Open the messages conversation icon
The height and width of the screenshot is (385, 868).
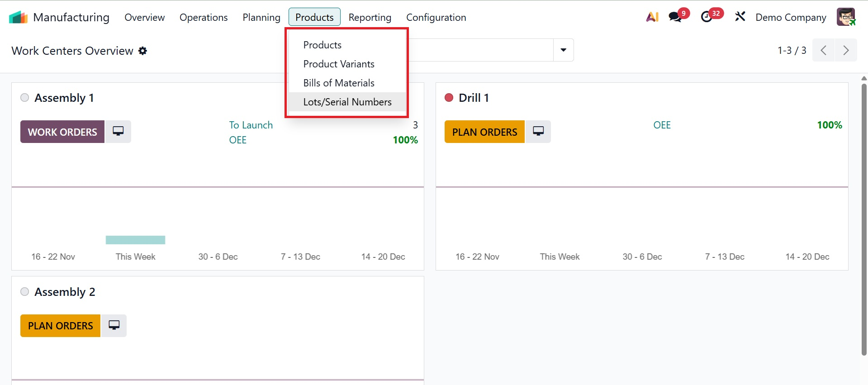(x=675, y=17)
